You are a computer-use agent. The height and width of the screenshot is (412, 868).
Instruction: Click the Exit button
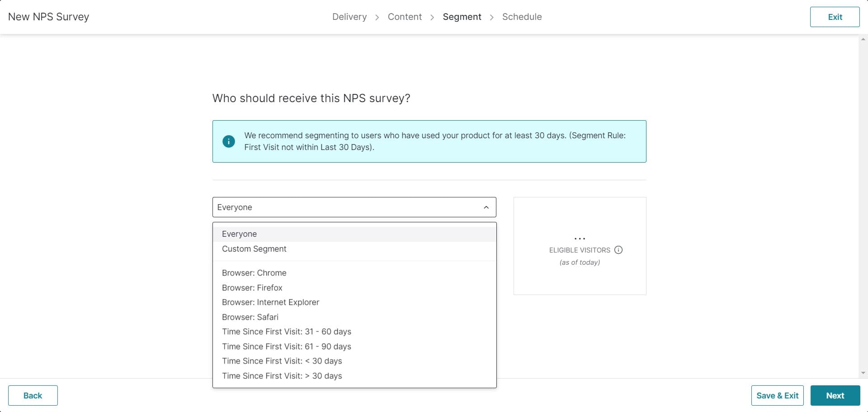pos(834,17)
